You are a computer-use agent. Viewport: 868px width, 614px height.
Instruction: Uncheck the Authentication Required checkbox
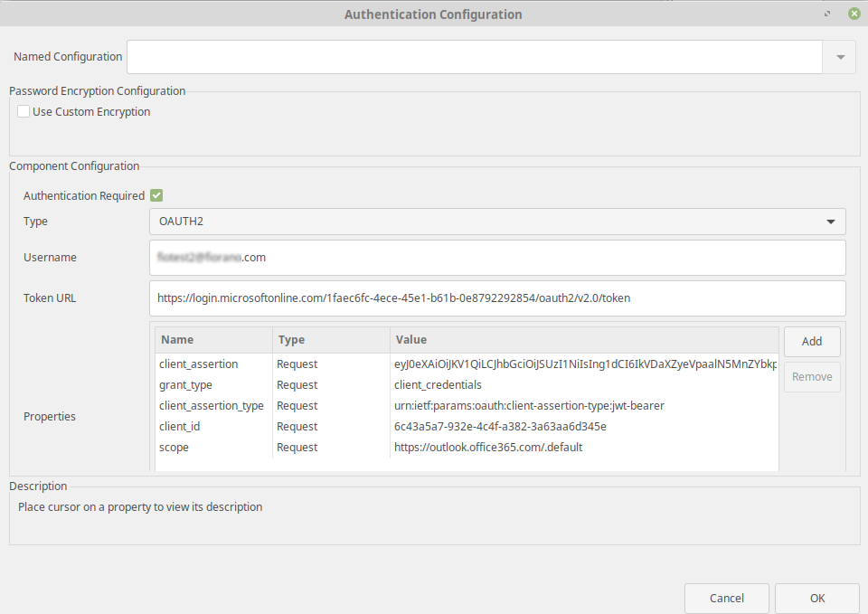point(156,195)
